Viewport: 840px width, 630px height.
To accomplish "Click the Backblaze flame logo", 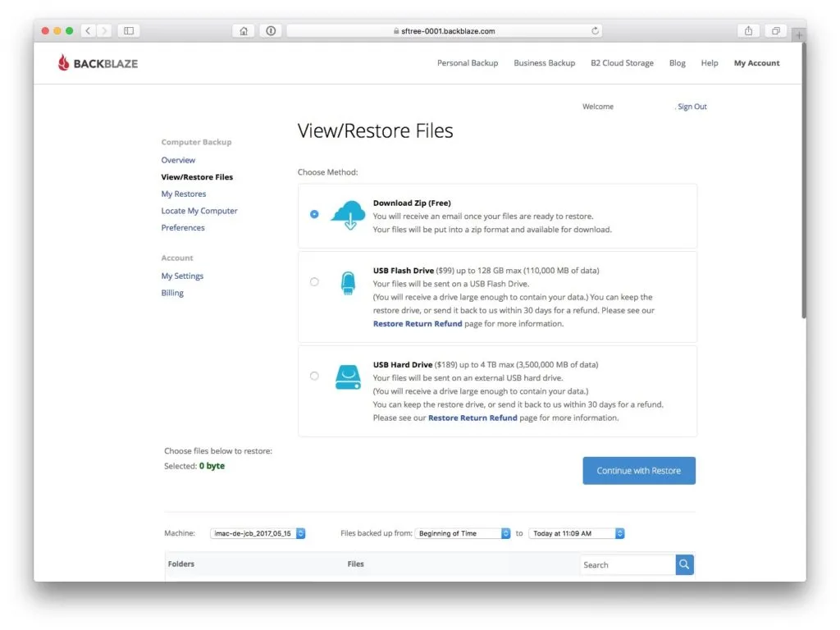I will (64, 62).
